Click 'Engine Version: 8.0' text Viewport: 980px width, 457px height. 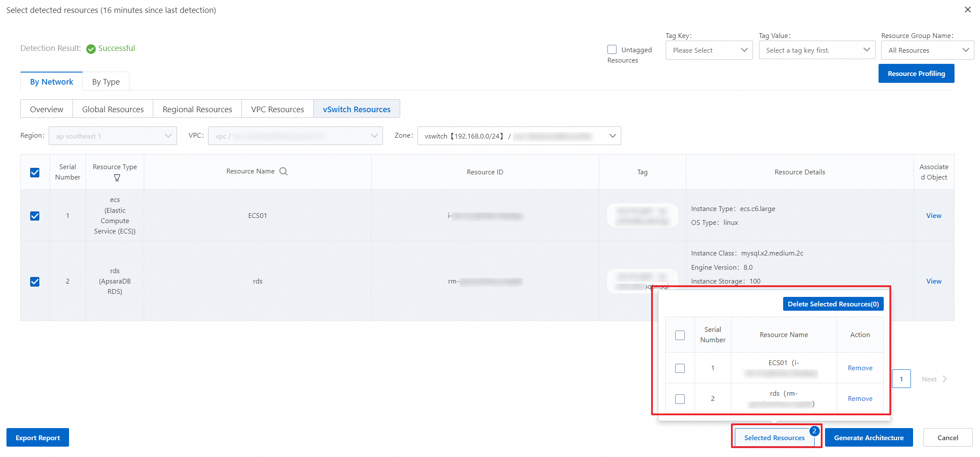[x=722, y=267]
